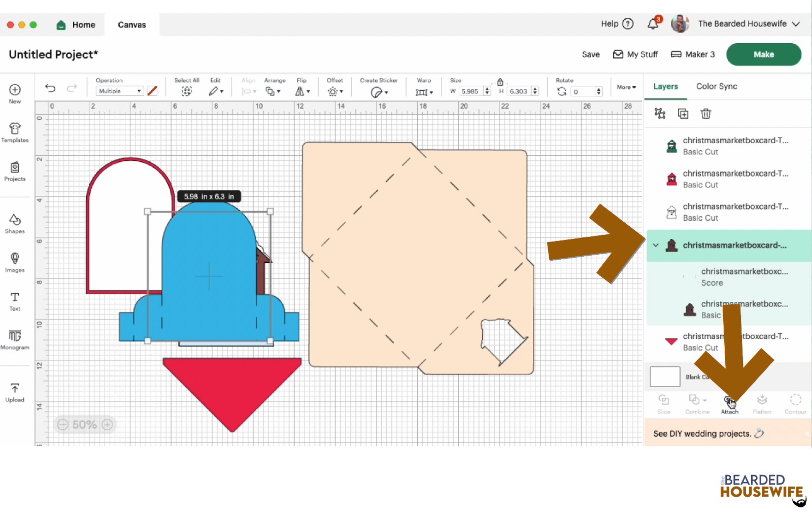Screen dimensions: 812x516
Task: Select the brown house Basic sublayer
Action: (x=728, y=309)
